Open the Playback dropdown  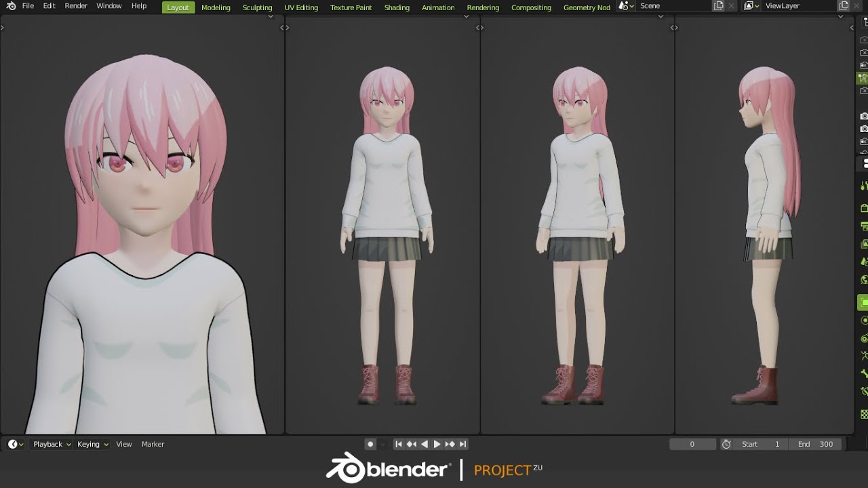tap(52, 445)
